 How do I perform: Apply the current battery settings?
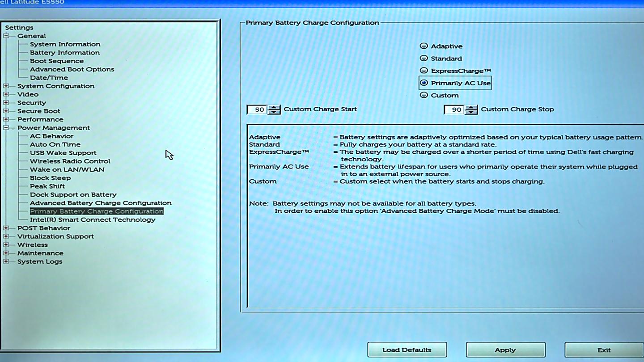(x=505, y=349)
